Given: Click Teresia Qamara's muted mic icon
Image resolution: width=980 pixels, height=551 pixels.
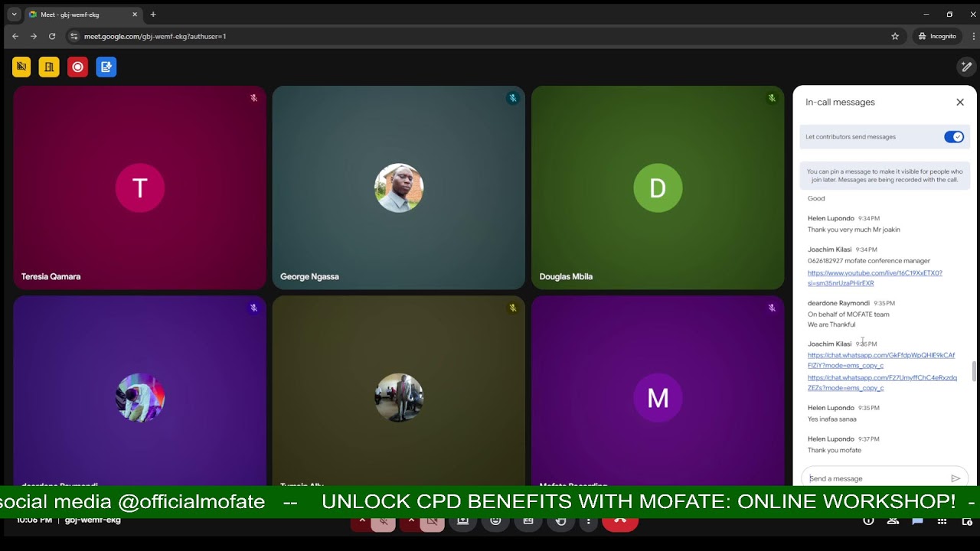Looking at the screenshot, I should pyautogui.click(x=253, y=98).
